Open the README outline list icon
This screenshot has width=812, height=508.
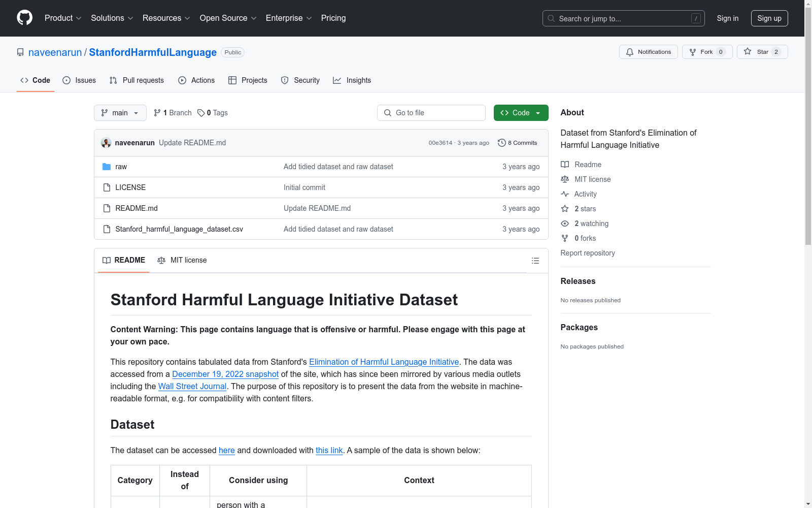535,261
